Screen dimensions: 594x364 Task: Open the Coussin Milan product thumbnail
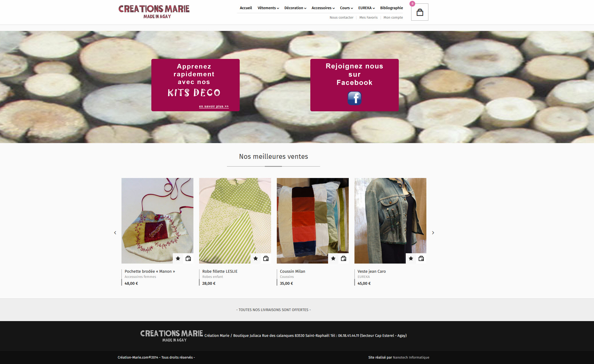click(313, 221)
